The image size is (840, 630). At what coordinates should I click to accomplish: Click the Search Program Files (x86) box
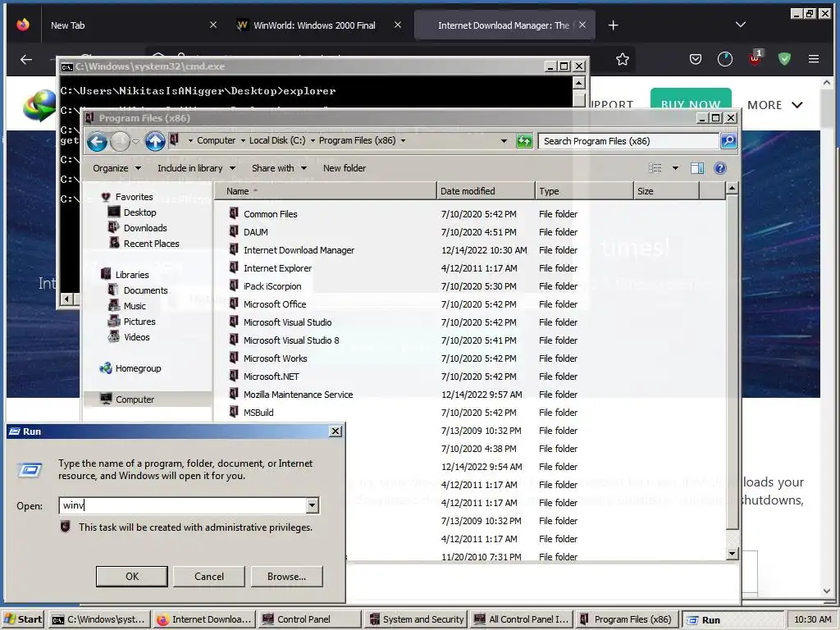pos(628,141)
